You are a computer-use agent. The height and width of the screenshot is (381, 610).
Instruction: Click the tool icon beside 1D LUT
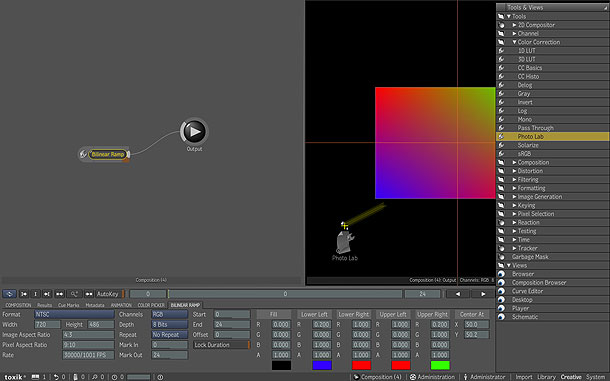pos(501,51)
